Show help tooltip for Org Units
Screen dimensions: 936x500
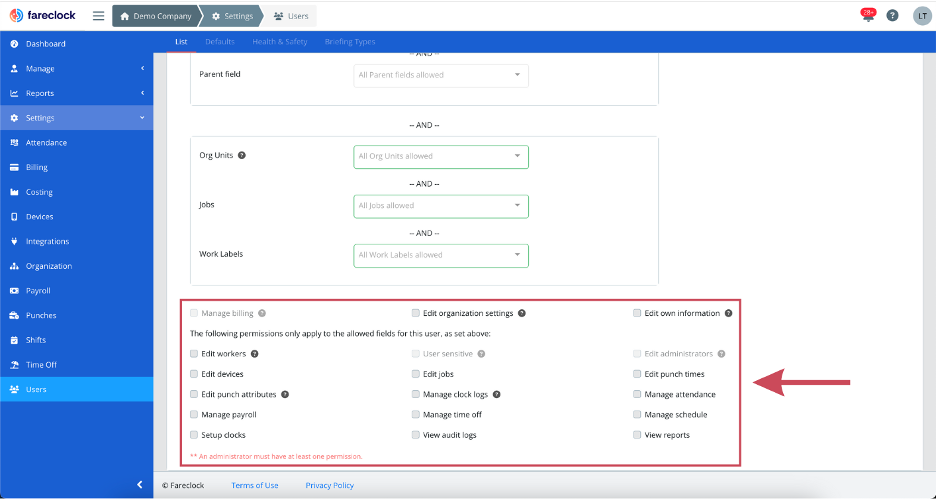point(242,155)
